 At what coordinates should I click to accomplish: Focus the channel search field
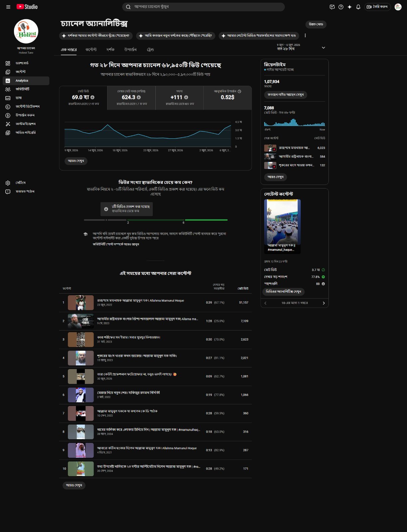[x=204, y=7]
